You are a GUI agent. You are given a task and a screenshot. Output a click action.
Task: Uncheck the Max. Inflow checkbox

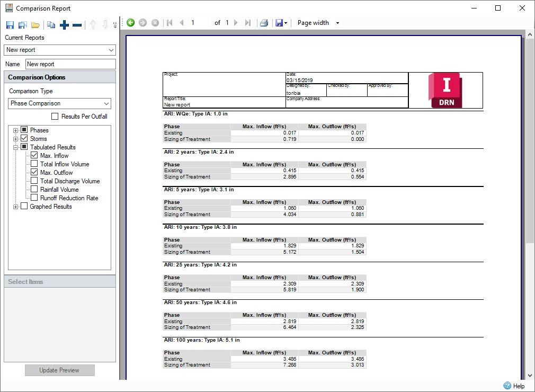click(34, 155)
